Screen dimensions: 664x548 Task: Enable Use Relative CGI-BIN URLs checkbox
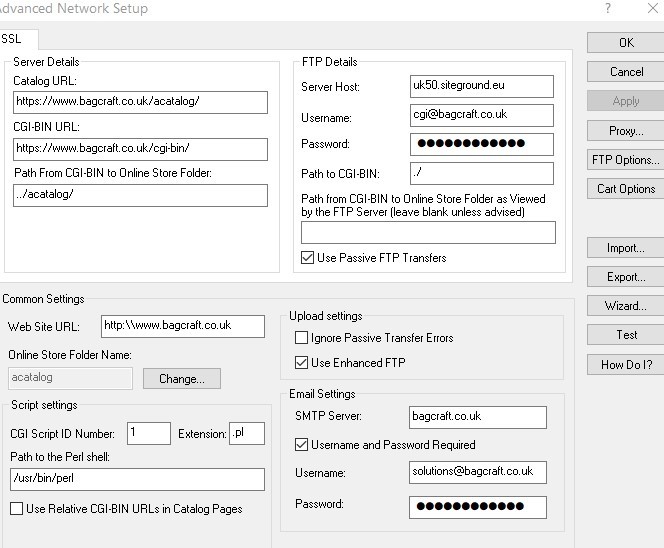(x=16, y=509)
